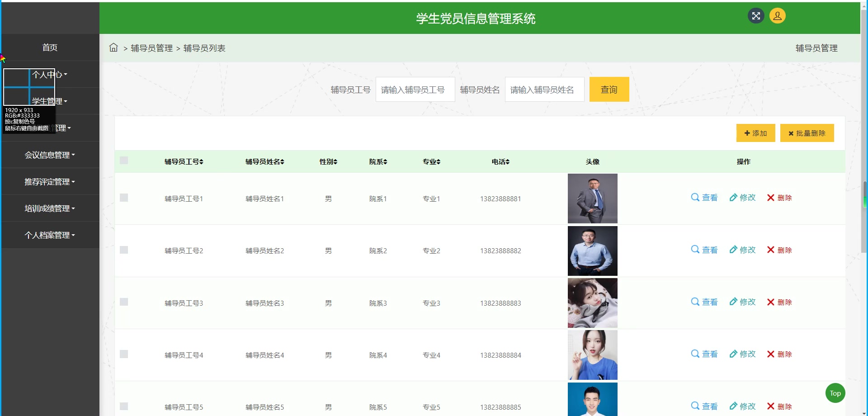Expand the 会议信息管理 sidebar menu

(x=50, y=155)
